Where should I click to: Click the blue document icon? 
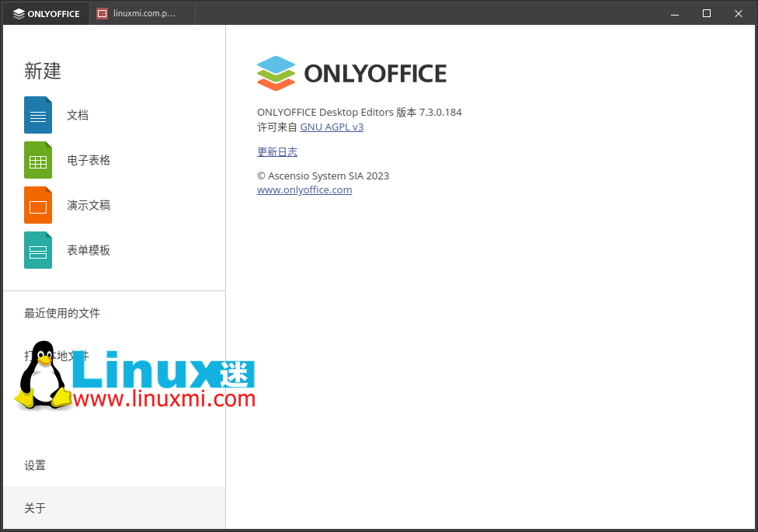point(38,115)
